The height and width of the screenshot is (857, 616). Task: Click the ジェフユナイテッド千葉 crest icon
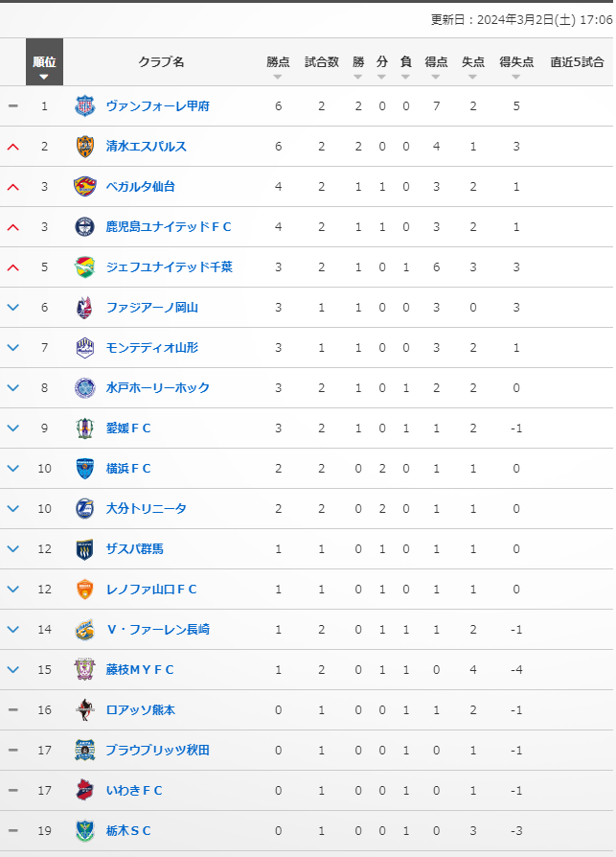click(x=84, y=267)
